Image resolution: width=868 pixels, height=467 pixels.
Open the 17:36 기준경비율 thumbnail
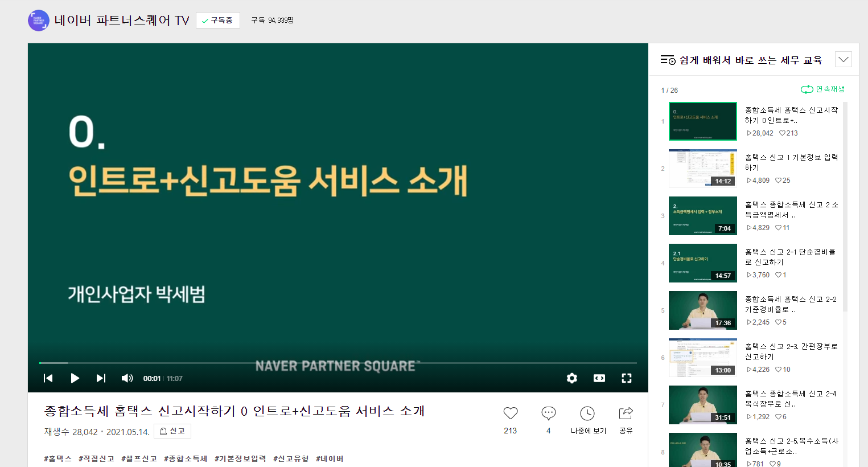click(703, 310)
